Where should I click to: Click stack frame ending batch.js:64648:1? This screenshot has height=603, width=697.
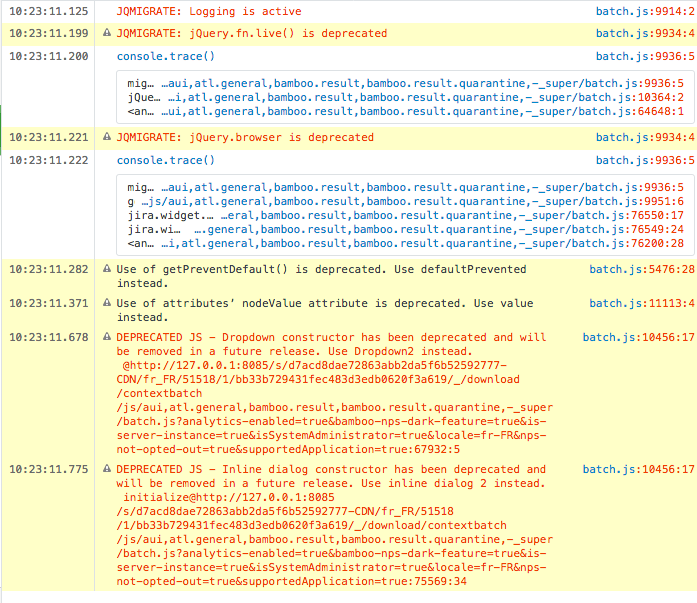(405, 111)
